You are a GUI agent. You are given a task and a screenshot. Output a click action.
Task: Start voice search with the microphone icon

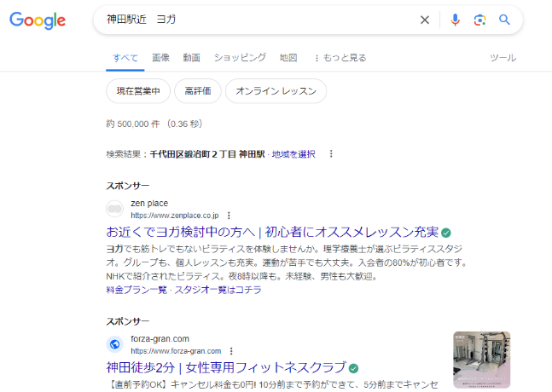coord(456,20)
